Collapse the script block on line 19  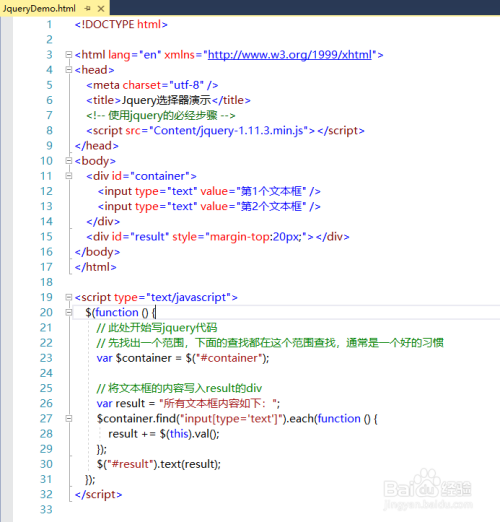tap(69, 297)
